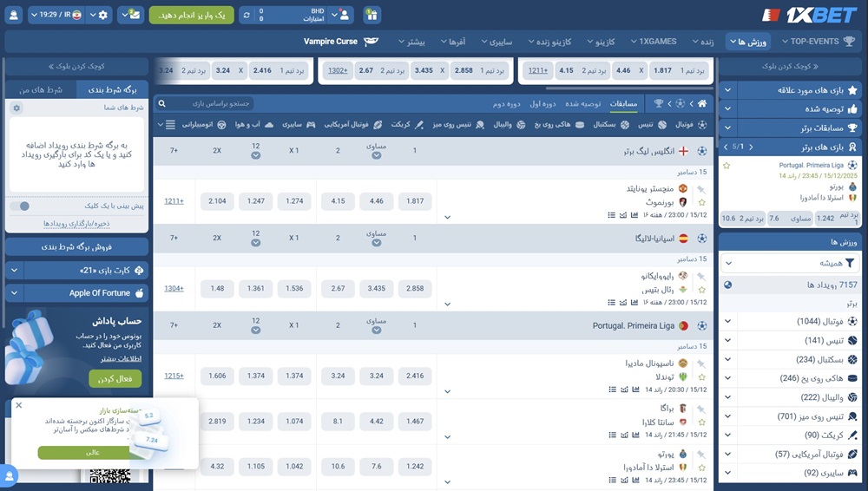Open the list icon for Nacional Madeira match

click(612, 390)
